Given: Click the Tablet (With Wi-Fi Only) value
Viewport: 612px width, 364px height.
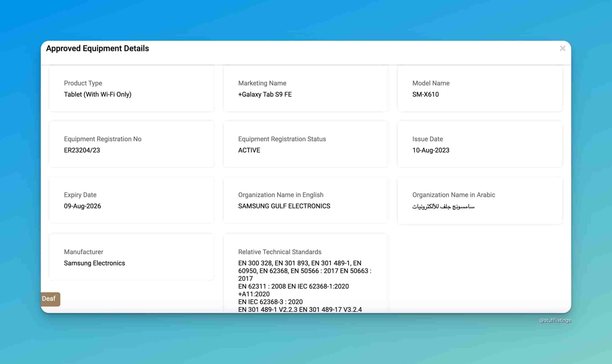Looking at the screenshot, I should click(x=98, y=94).
